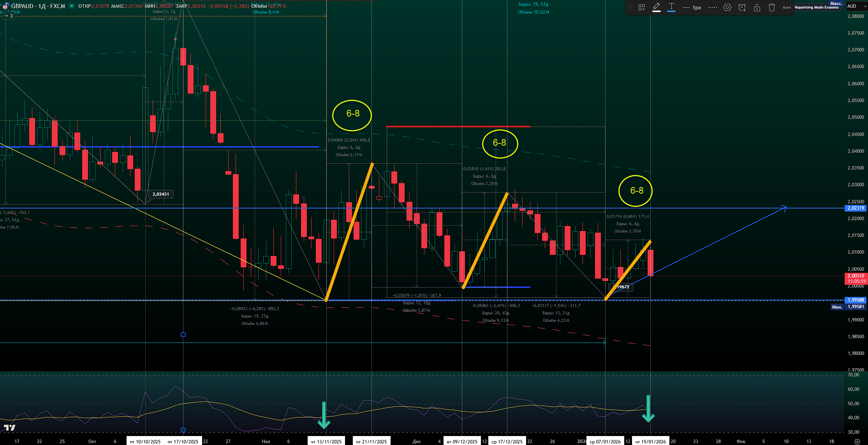Image resolution: width=868 pixels, height=445 pixels.
Task: Expand the collapsed indicators legend '3'
Action: tap(9, 16)
